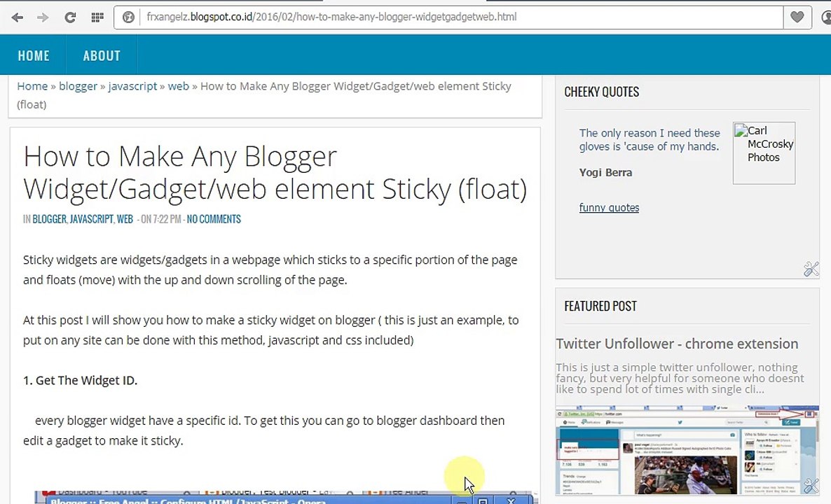Image resolution: width=831 pixels, height=504 pixels.
Task: Click the '1. Get The Widget ID.' heading
Action: pos(80,380)
